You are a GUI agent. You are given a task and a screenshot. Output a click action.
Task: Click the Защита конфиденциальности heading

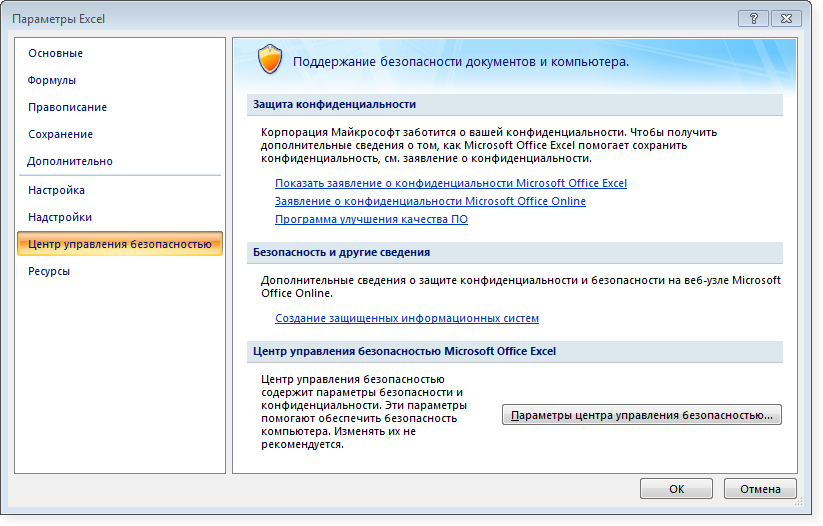click(x=334, y=104)
